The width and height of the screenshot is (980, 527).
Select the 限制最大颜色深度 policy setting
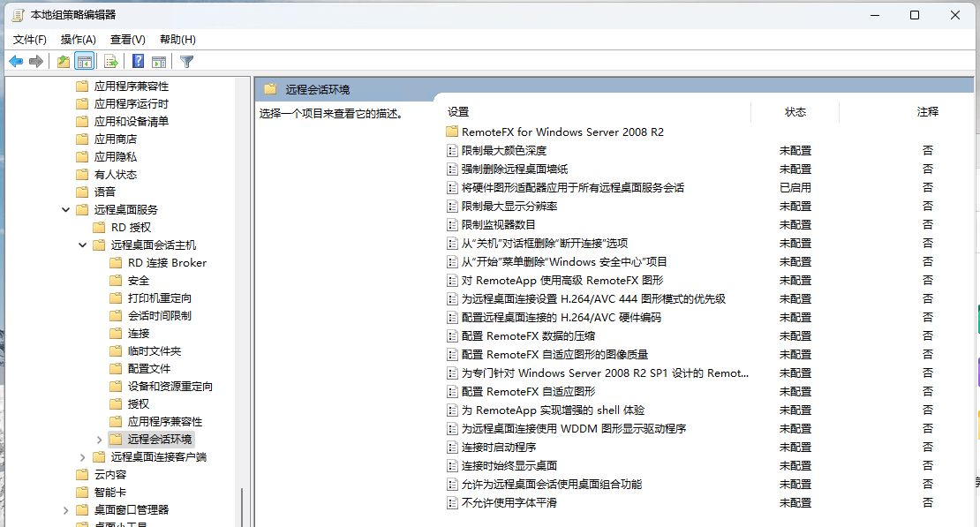click(503, 151)
